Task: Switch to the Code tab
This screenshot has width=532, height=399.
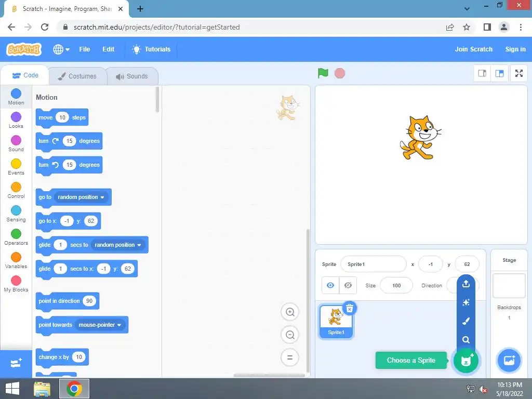Action: click(x=25, y=75)
